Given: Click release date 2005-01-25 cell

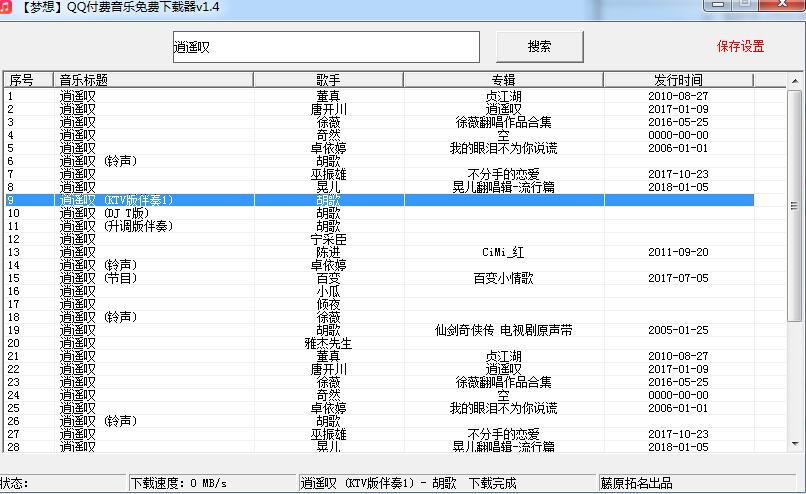Looking at the screenshot, I should pos(678,330).
